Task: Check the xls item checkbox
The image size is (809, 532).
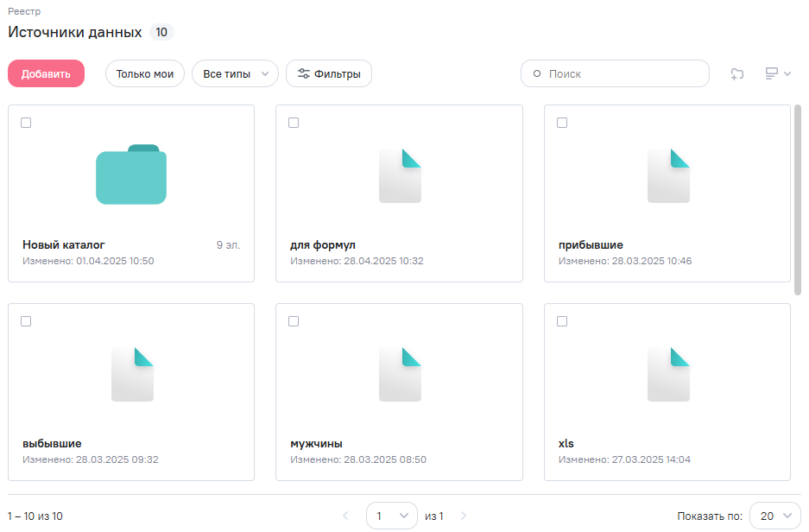Action: (562, 321)
